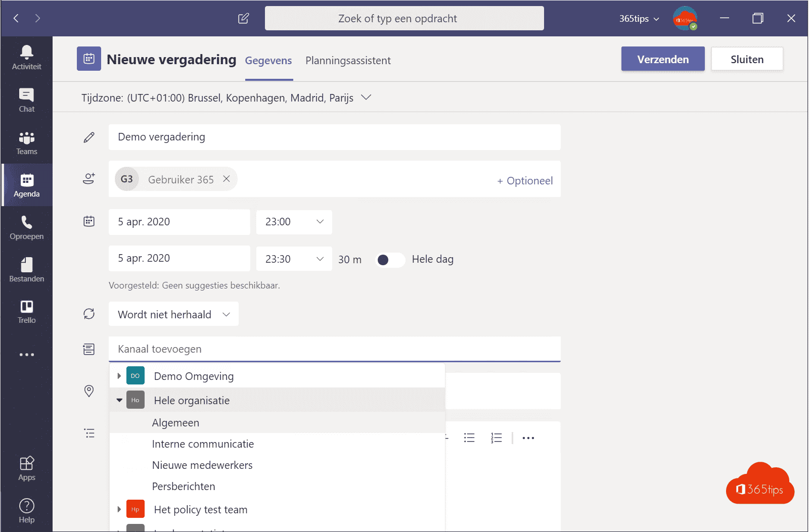This screenshot has height=532, width=809.
Task: Enable the Hele dag toggle
Action: point(390,260)
